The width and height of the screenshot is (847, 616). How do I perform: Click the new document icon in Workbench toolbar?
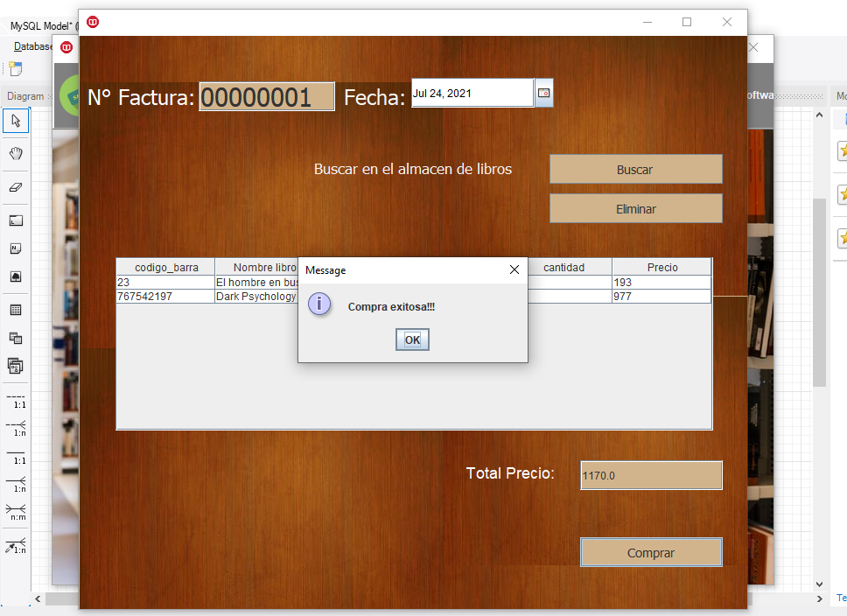15,68
